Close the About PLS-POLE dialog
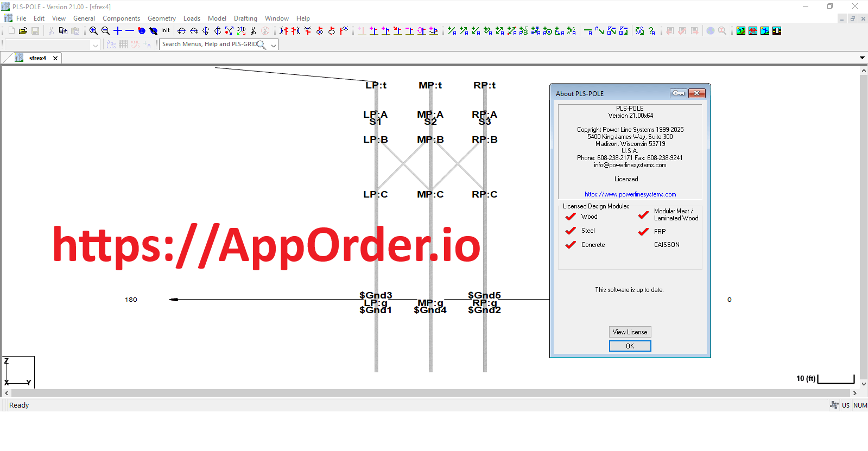868x451 pixels. click(x=697, y=93)
